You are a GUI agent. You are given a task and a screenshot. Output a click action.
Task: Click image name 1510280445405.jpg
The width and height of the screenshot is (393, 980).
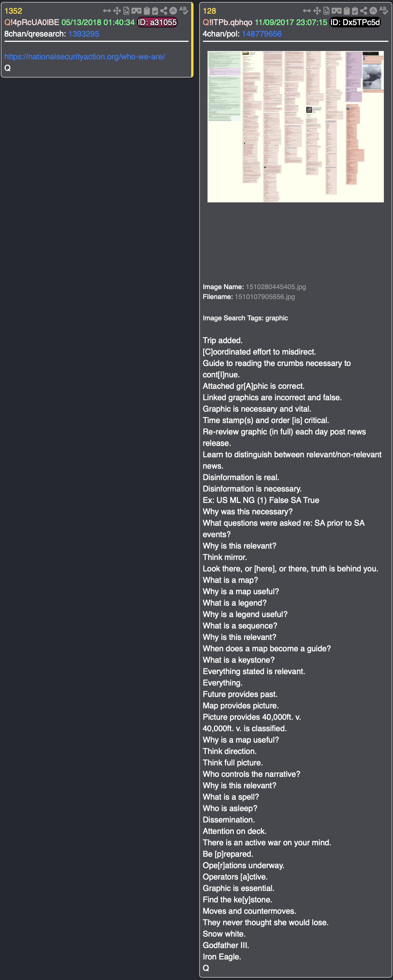pos(276,287)
